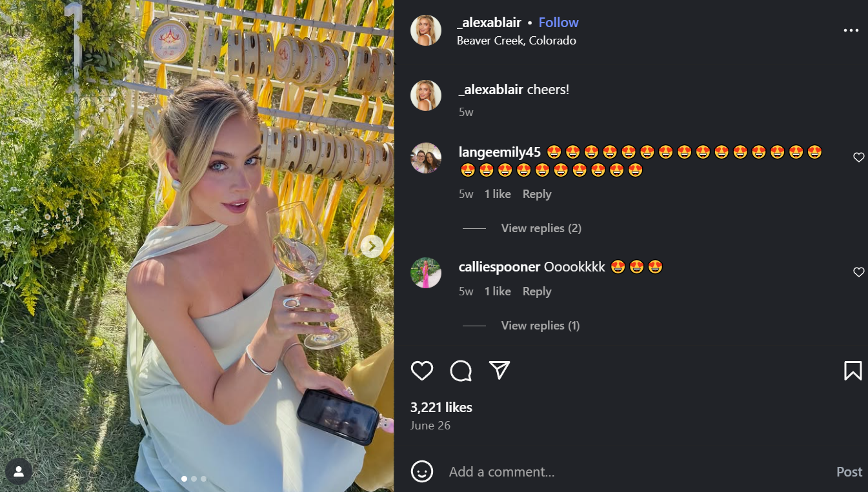Expand View replies (2)
The image size is (868, 492).
click(541, 228)
